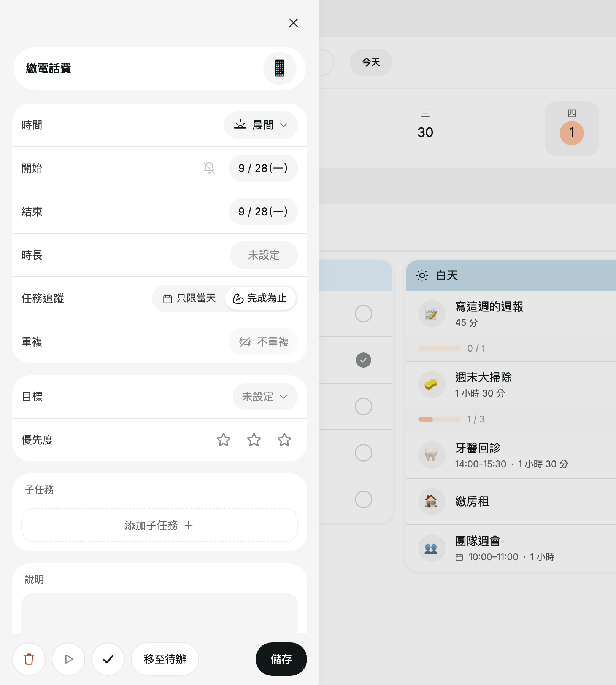Toggle the muted reminder bell icon

pyautogui.click(x=209, y=168)
